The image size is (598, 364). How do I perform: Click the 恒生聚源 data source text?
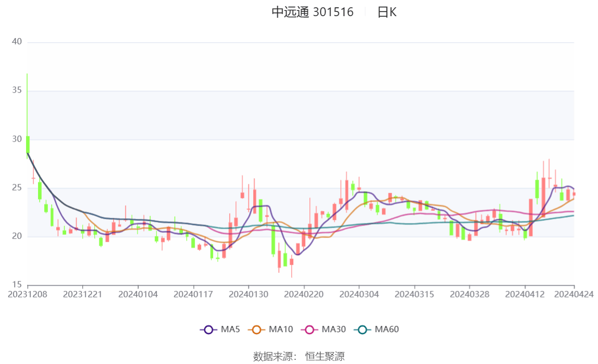pos(325,356)
